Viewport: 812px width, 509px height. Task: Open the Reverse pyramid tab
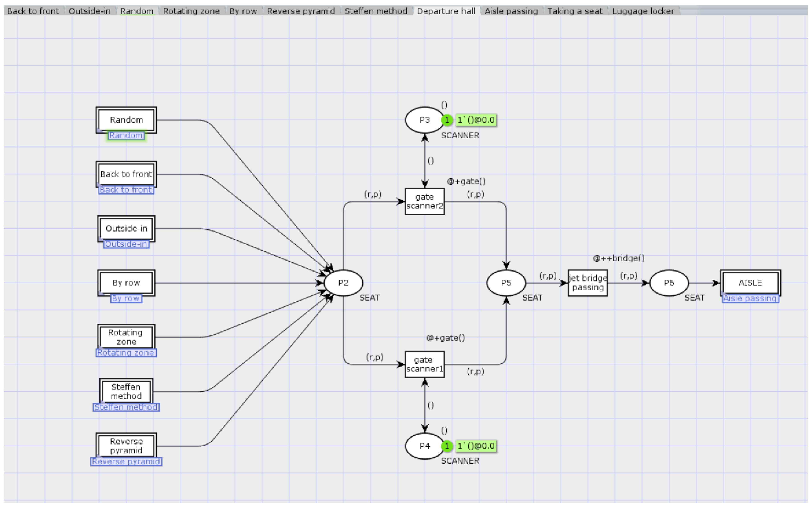pyautogui.click(x=301, y=11)
